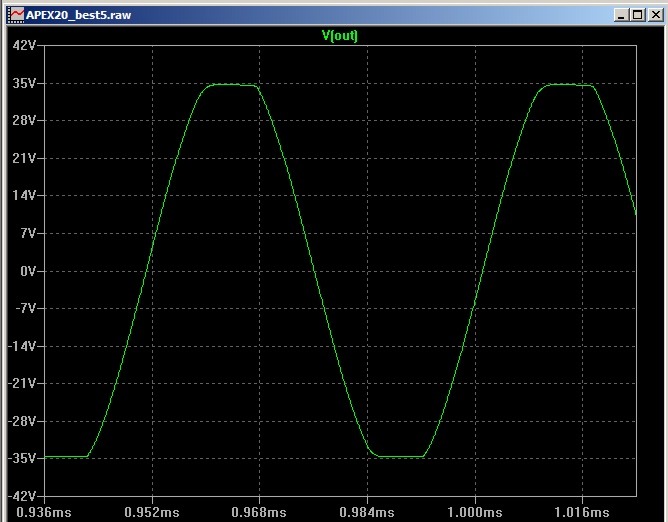Screen dimensions: 668x522
Task: Click the -7V vertical axis label
Action: click(x=26, y=308)
